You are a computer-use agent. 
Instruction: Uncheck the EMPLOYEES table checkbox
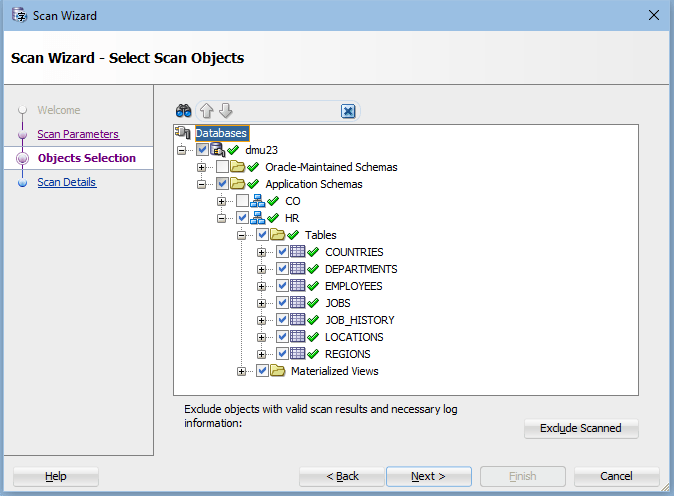point(282,285)
